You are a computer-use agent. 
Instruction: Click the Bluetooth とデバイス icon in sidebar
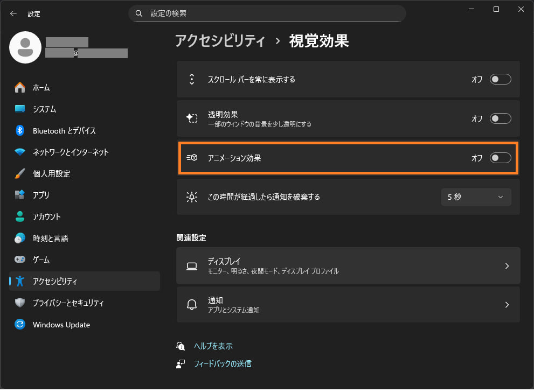tap(20, 131)
